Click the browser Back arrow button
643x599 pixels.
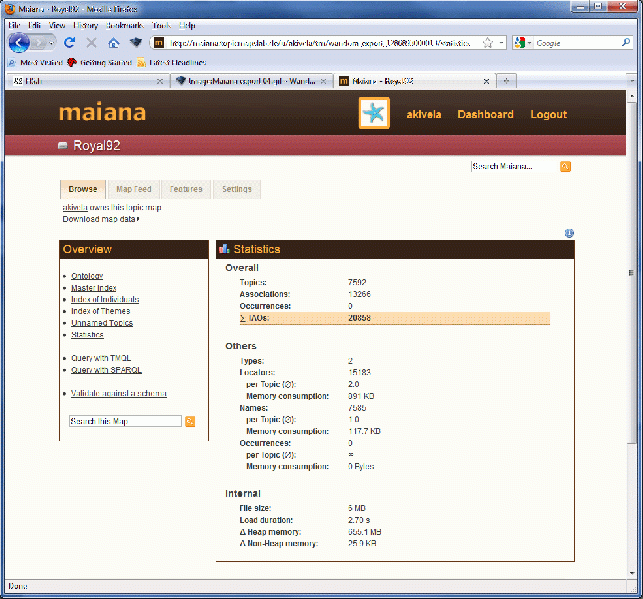[x=20, y=43]
